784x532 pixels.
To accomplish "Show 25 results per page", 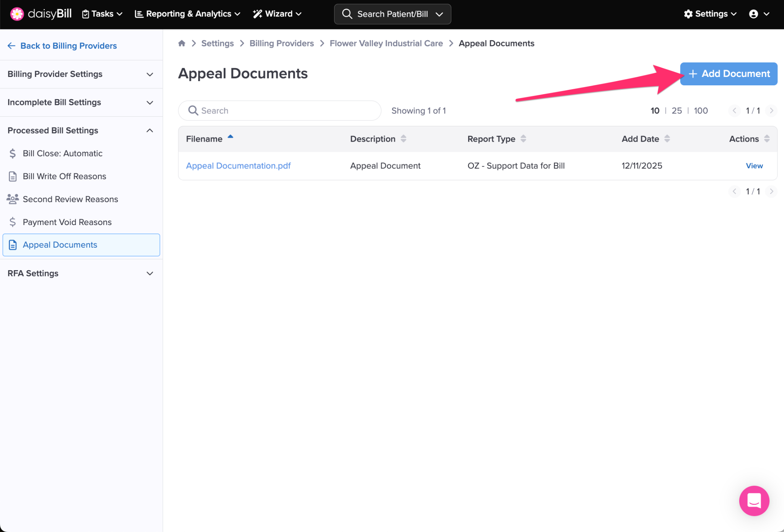I will [676, 111].
